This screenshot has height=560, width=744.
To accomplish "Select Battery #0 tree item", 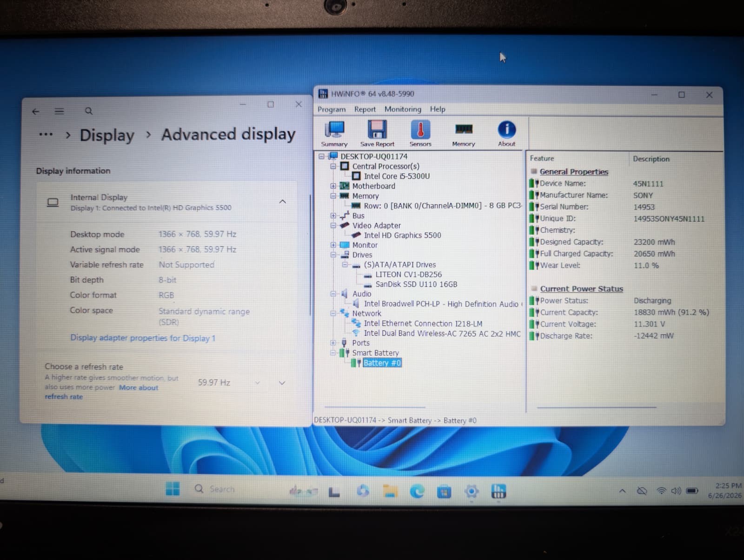I will (x=382, y=363).
